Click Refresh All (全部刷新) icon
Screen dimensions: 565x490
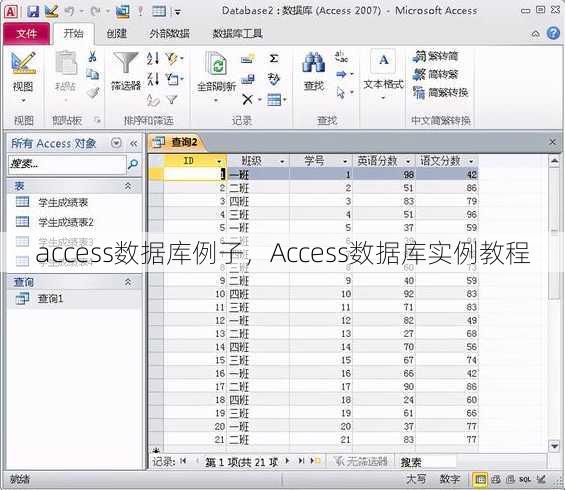pyautogui.click(x=216, y=76)
